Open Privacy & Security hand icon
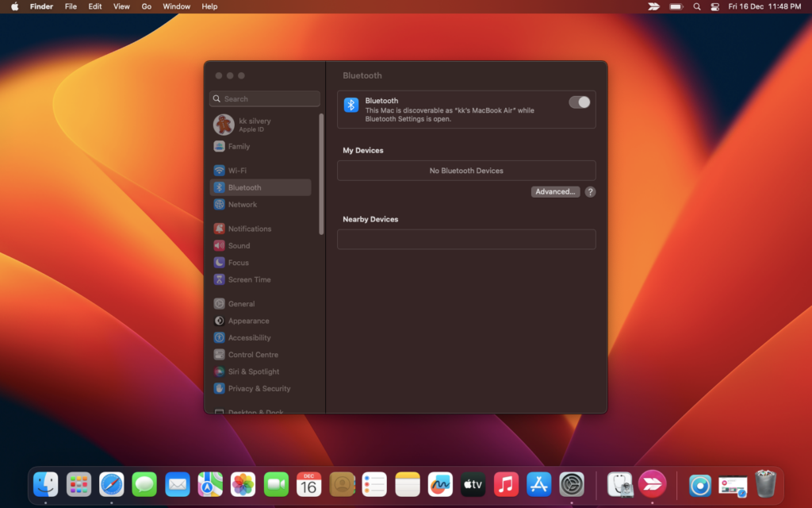This screenshot has width=812, height=508. (219, 388)
